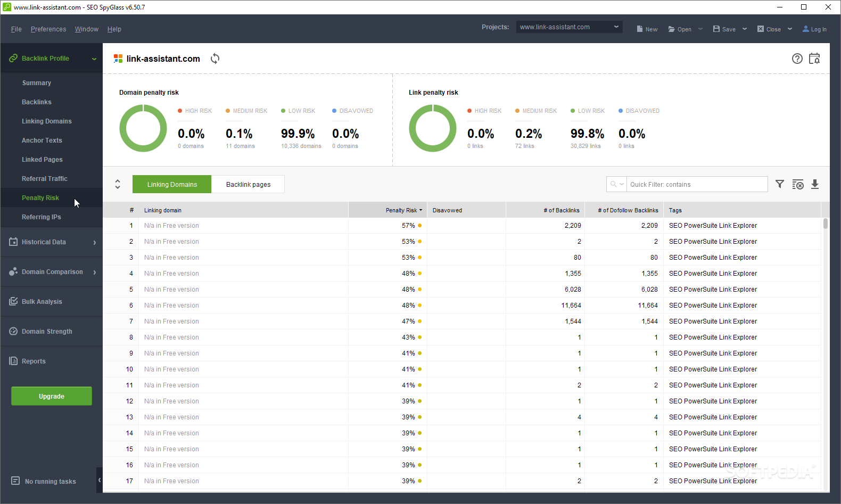Sort by the Linking domain column header
Viewport: 841px width, 504px height.
coord(243,210)
